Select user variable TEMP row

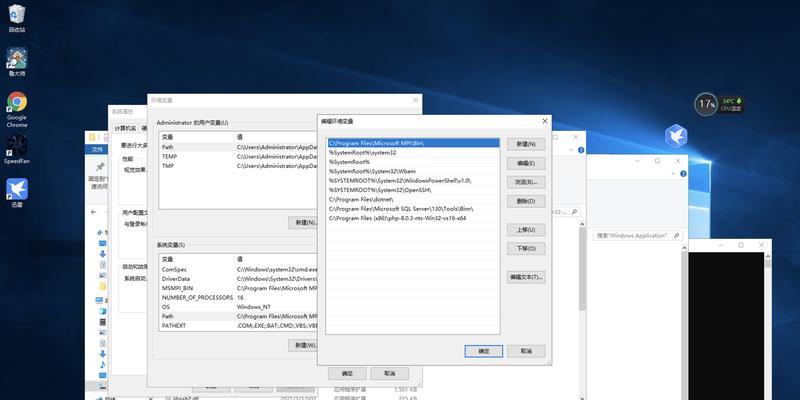238,157
